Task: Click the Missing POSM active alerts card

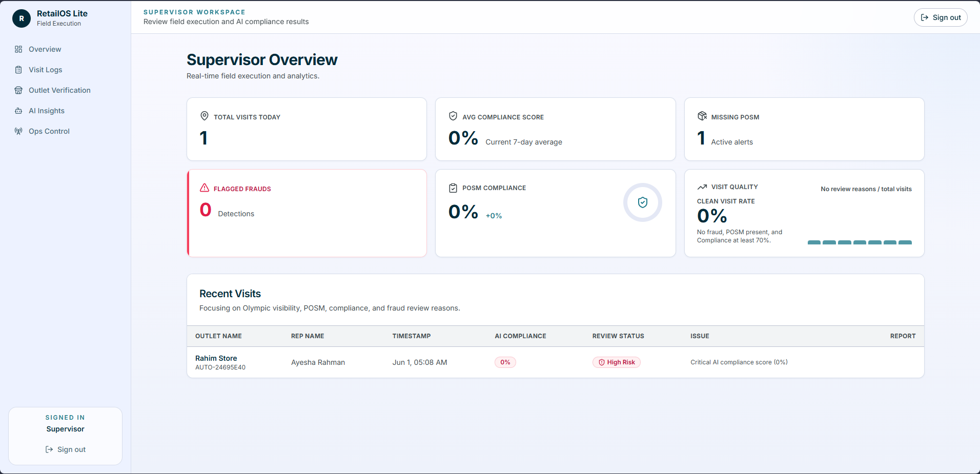Action: (x=804, y=129)
